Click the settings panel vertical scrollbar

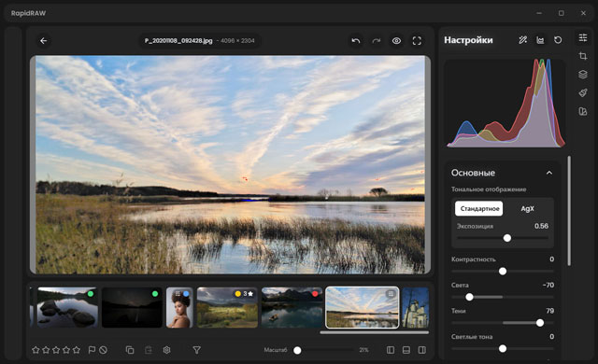coord(569,211)
